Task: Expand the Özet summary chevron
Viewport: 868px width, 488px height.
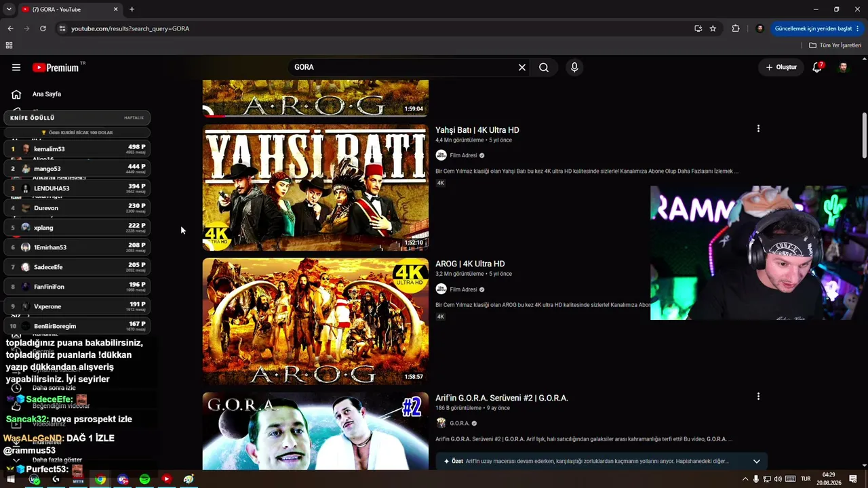Action: (x=756, y=461)
